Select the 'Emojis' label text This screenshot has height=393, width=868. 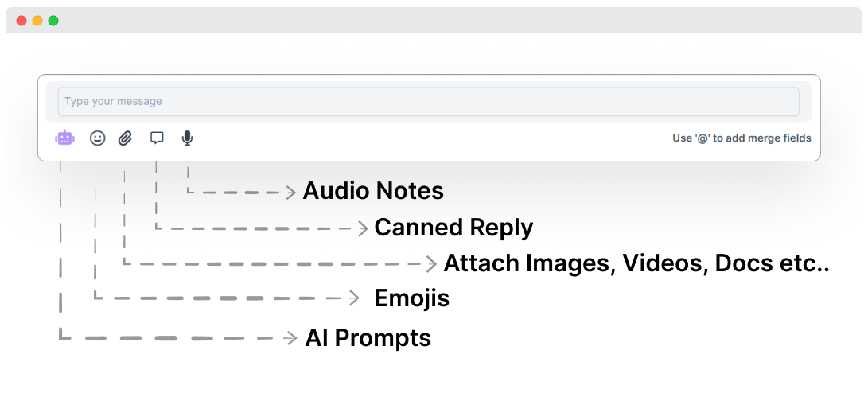tap(411, 298)
